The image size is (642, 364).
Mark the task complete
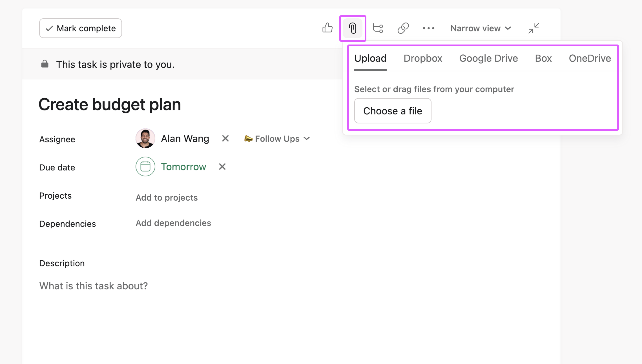pyautogui.click(x=80, y=28)
